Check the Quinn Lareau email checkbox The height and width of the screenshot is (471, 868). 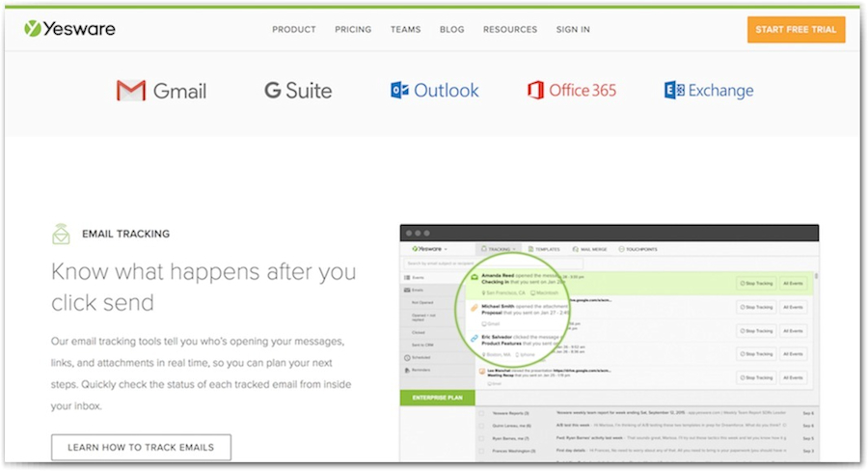point(481,426)
